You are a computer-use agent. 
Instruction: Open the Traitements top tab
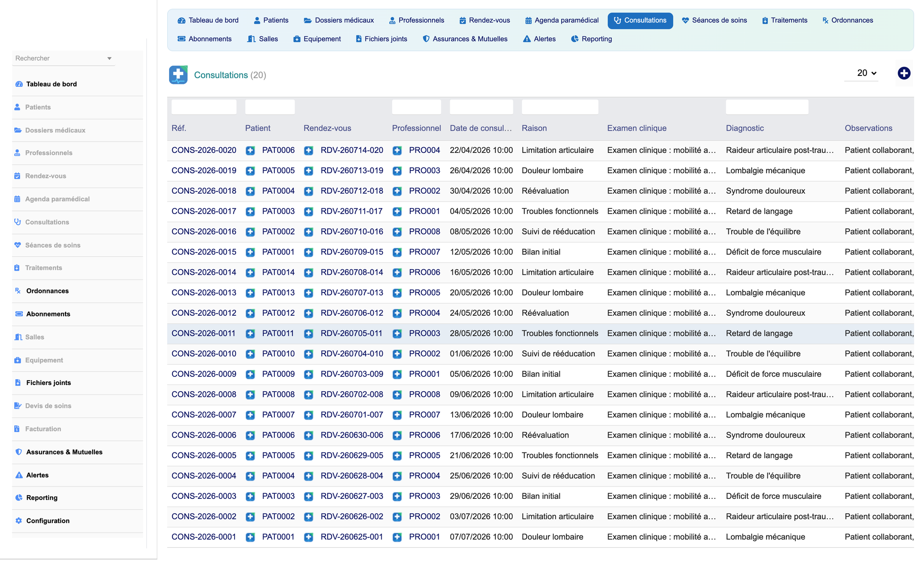pyautogui.click(x=784, y=20)
